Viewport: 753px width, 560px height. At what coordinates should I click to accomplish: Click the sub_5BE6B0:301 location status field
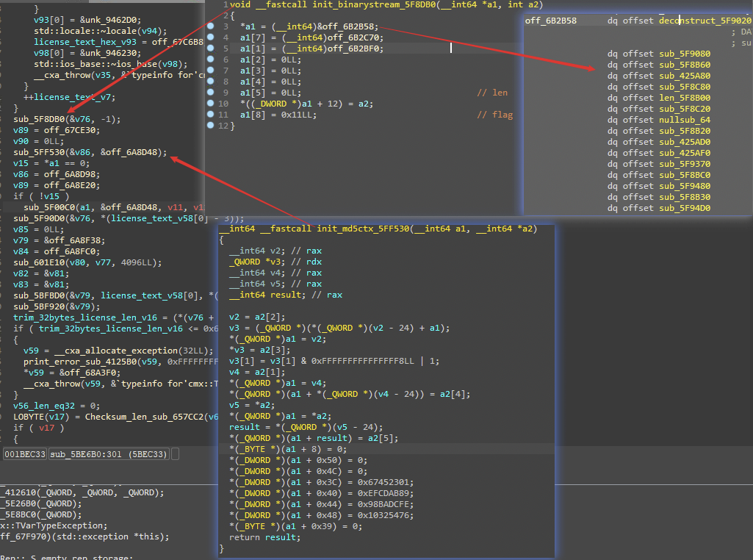tap(109, 455)
